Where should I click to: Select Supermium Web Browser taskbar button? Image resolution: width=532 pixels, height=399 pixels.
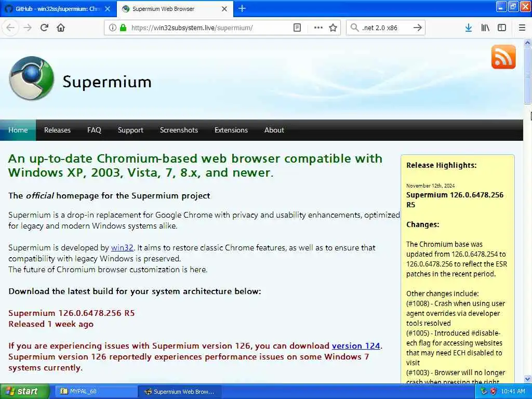click(180, 392)
